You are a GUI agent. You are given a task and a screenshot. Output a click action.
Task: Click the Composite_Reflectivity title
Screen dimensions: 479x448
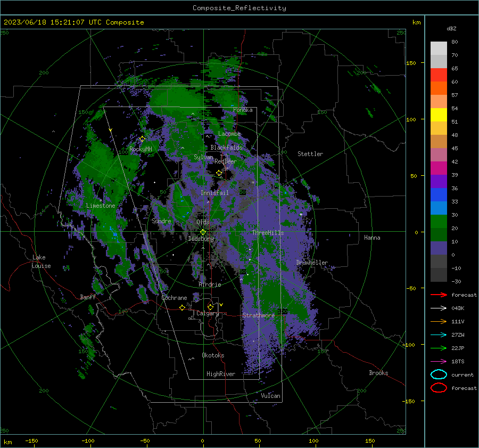pos(240,8)
